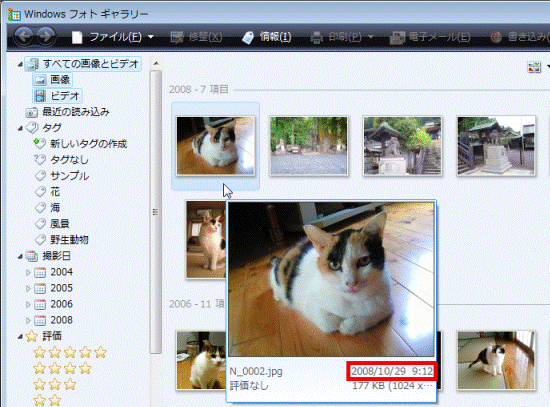The width and height of the screenshot is (550, 407).
Task: Open the 修整(X) fix tool
Action: click(x=196, y=36)
